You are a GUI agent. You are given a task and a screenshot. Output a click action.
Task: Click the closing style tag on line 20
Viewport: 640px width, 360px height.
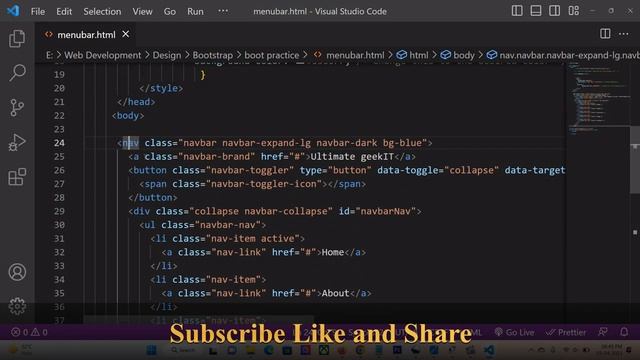click(x=161, y=88)
